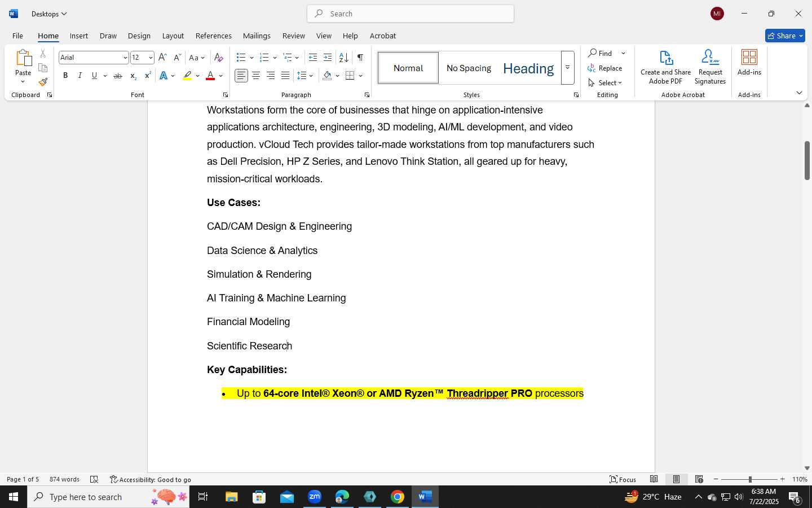Open the Paste options dropdown arrow
The height and width of the screenshot is (508, 812).
pyautogui.click(x=23, y=82)
